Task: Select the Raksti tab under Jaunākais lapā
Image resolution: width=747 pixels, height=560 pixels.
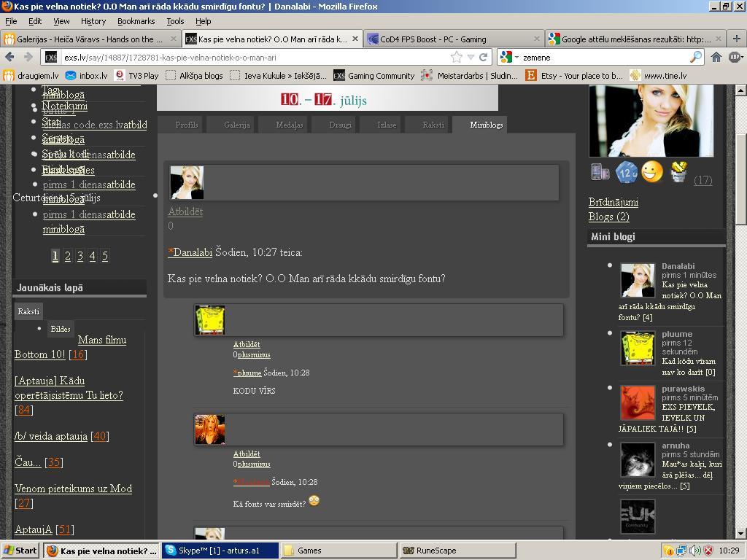Action: 28,311
